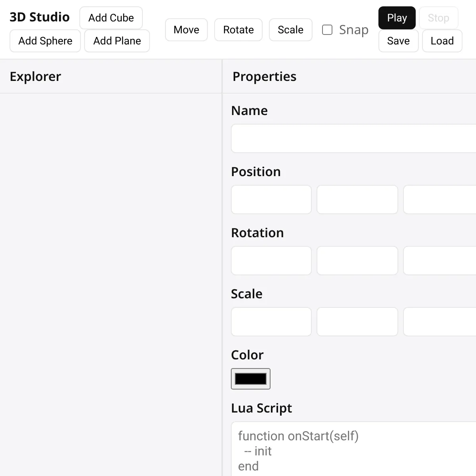This screenshot has height=476, width=476.
Task: Click the first Rotation field
Action: point(271,261)
